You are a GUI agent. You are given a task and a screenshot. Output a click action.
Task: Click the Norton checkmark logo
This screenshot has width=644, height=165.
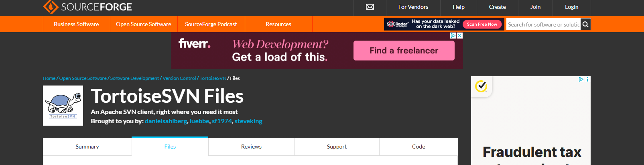click(x=481, y=86)
